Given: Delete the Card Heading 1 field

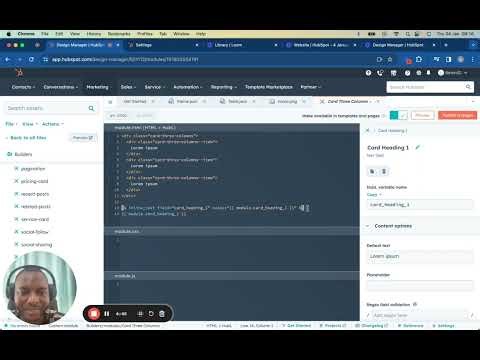Looking at the screenshot, I should tap(384, 171).
